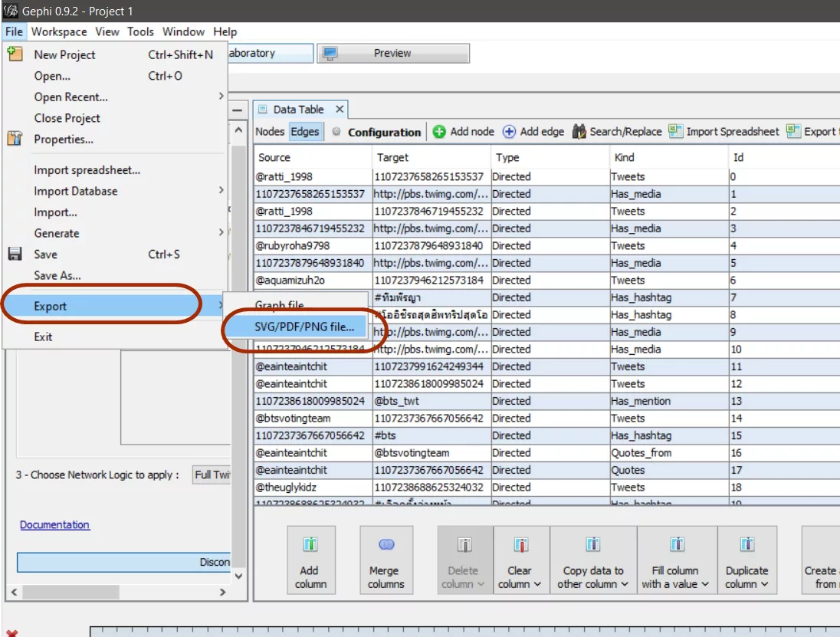Click the Gephi logo in title bar
Screen dimensions: 840x637
click(x=11, y=11)
